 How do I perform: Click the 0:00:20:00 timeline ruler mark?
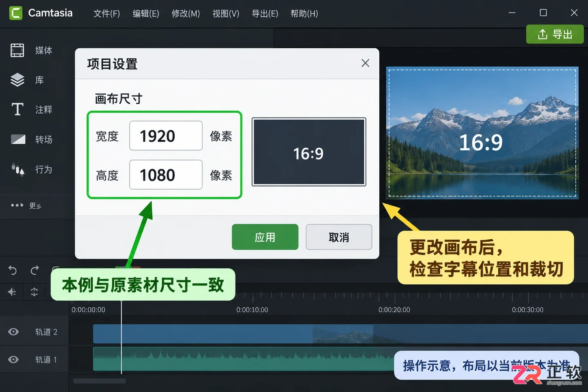(x=394, y=310)
